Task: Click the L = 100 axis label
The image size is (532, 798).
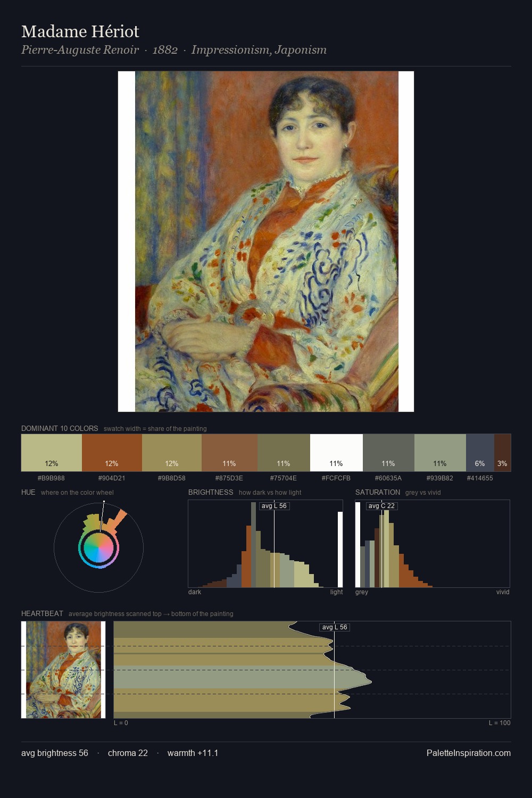Action: (500, 723)
